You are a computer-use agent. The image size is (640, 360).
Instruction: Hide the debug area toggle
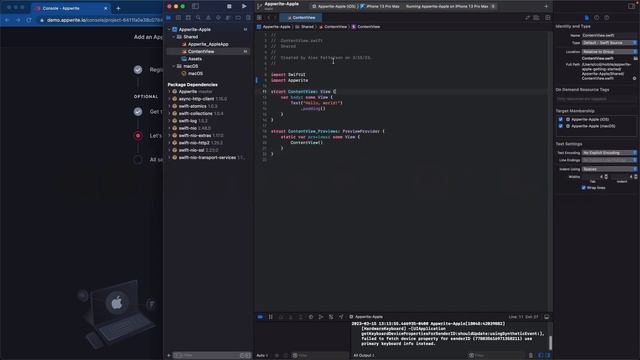tap(547, 317)
